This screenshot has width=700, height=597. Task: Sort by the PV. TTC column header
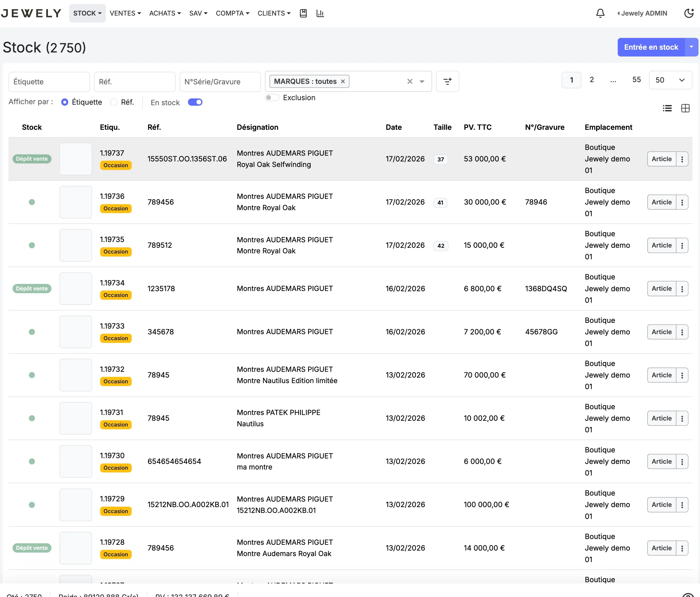point(477,128)
